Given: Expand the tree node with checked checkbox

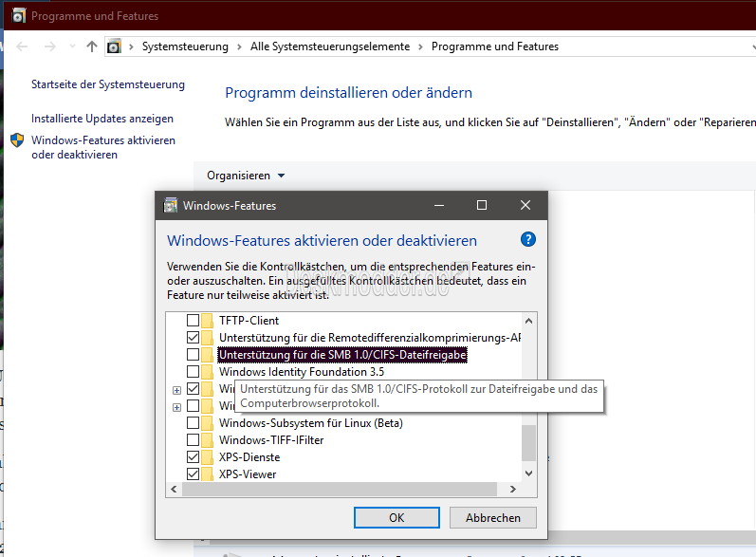Looking at the screenshot, I should pyautogui.click(x=177, y=390).
